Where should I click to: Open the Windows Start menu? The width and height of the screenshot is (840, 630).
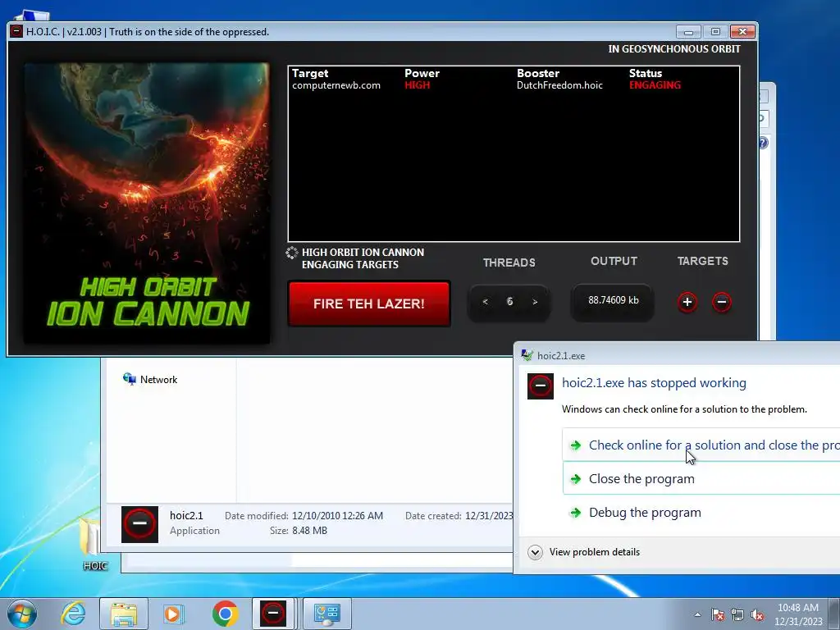pos(22,614)
